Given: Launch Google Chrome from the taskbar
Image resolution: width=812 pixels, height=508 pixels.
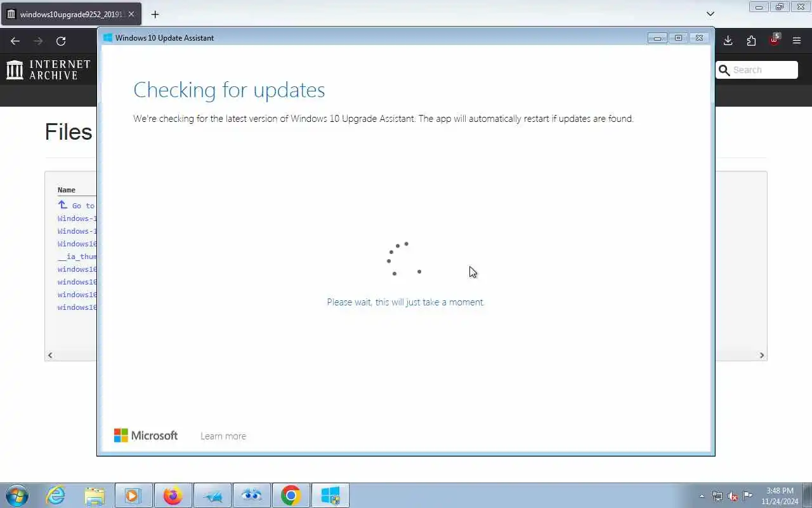Looking at the screenshot, I should [x=291, y=495].
